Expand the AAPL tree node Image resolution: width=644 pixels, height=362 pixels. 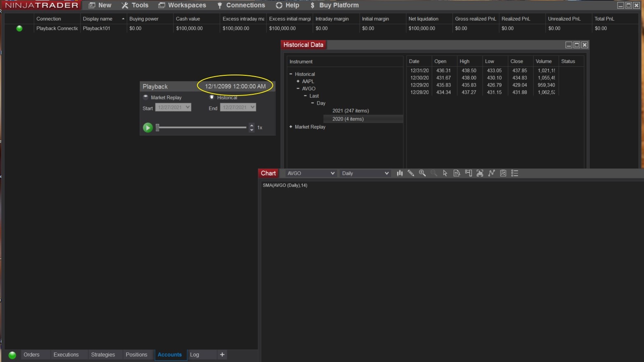298,81
